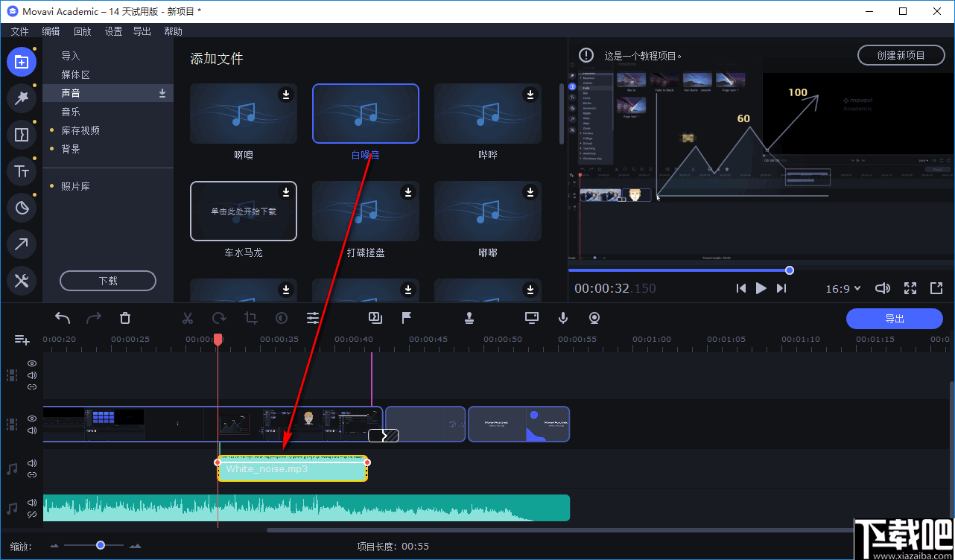
Task: Open the More Tools wrench icon
Action: point(21,281)
